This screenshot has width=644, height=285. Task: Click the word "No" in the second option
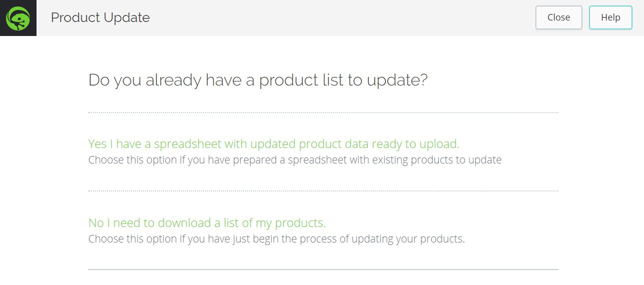pos(96,222)
